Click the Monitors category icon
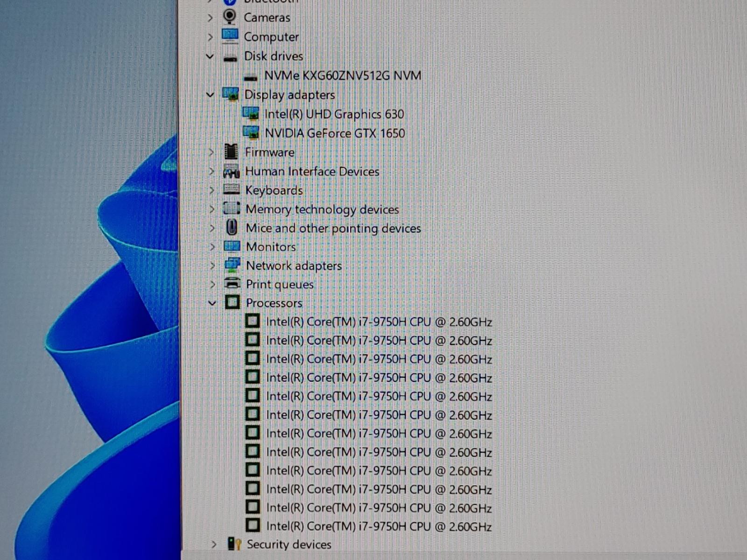 232,246
